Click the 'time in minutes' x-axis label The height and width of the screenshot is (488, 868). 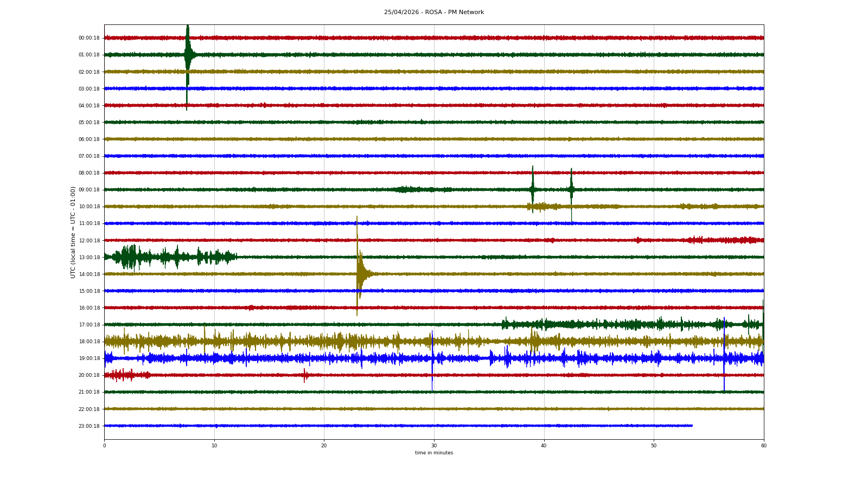coord(433,453)
